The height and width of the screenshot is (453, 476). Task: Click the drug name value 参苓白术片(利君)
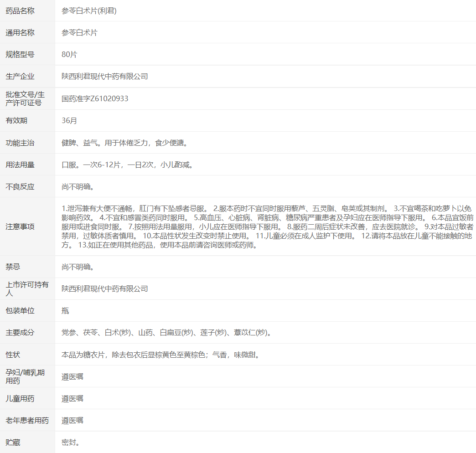pyautogui.click(x=89, y=11)
